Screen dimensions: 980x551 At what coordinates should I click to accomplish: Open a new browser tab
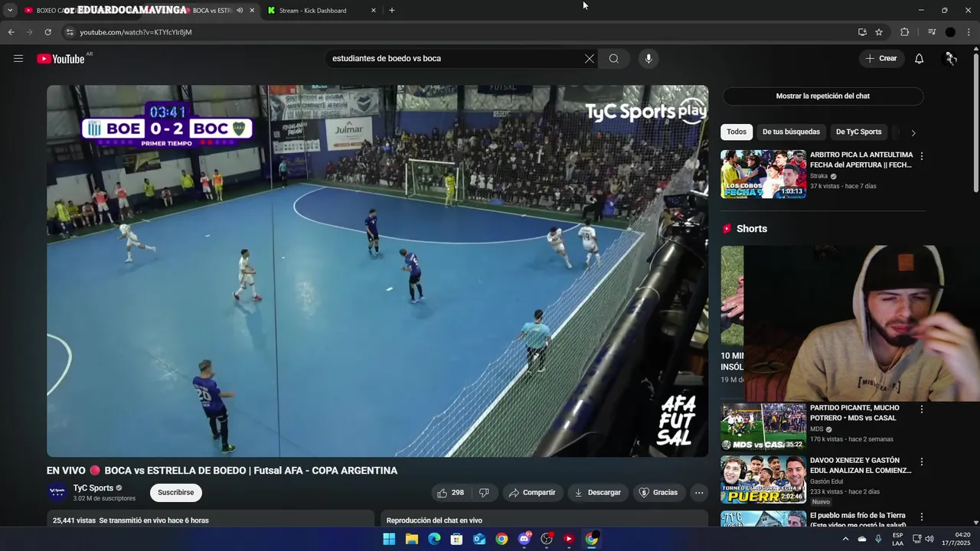point(392,11)
